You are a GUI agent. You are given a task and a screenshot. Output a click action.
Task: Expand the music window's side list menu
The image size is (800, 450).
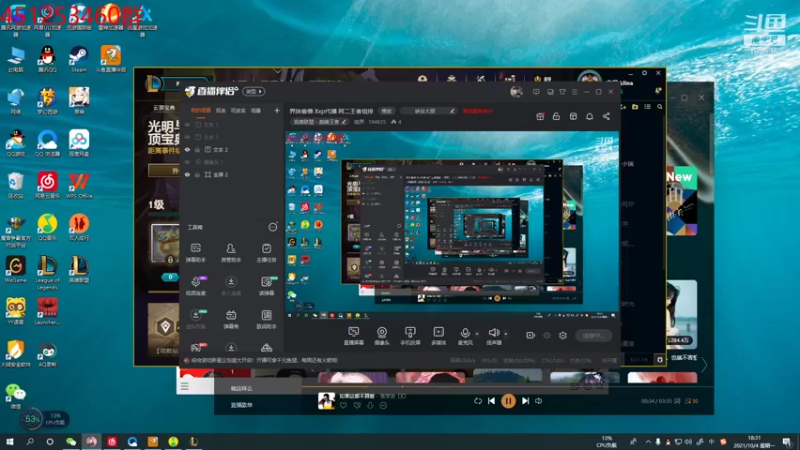[x=184, y=386]
